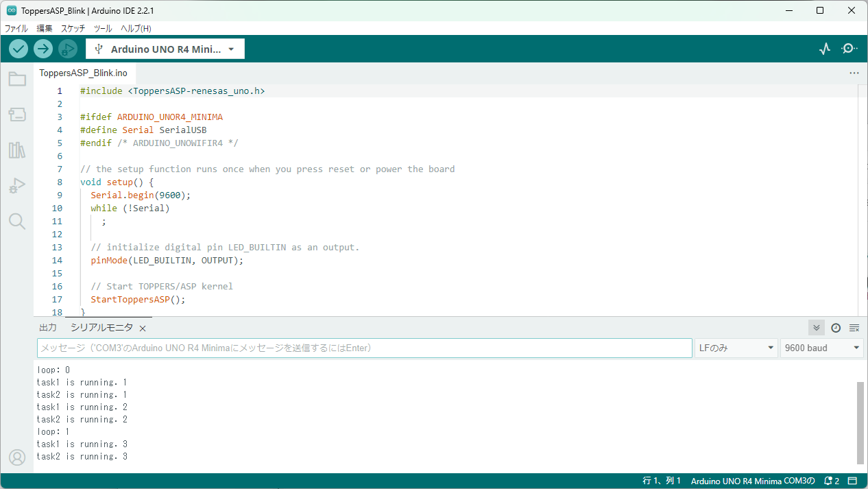The width and height of the screenshot is (868, 489).
Task: Open the Serial Monitor icon
Action: point(849,48)
